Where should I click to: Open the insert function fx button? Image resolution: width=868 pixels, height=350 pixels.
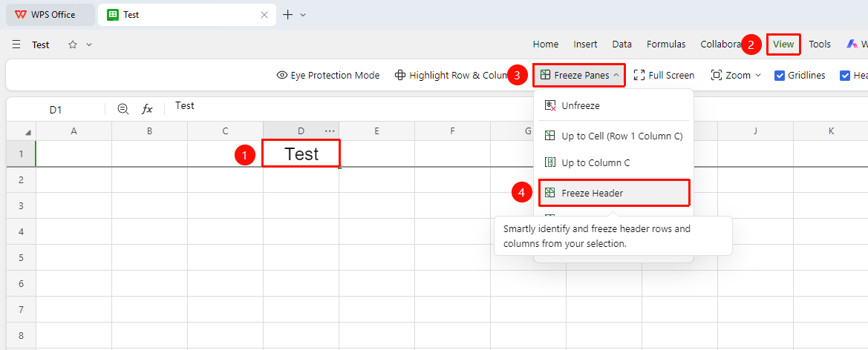147,110
